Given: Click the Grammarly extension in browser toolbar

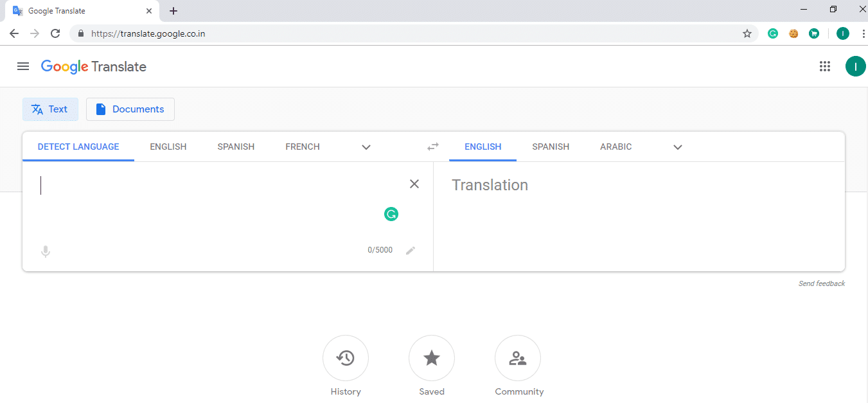Looking at the screenshot, I should (772, 33).
